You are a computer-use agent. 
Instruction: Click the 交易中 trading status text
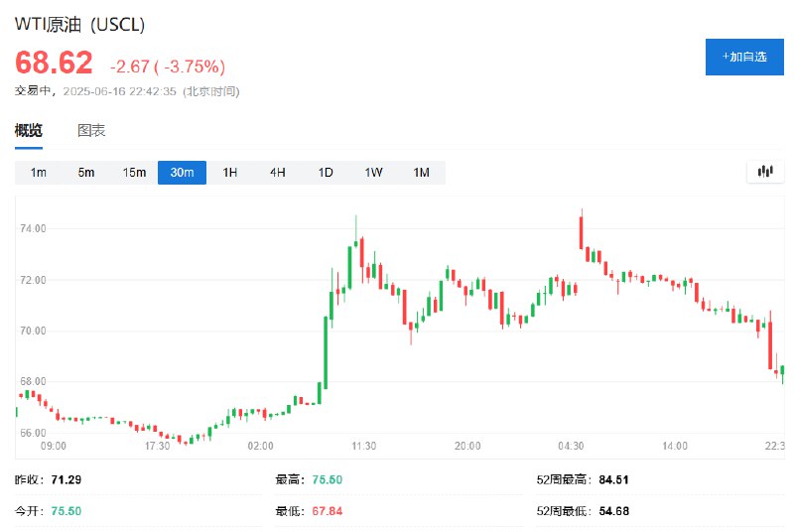[x=33, y=90]
